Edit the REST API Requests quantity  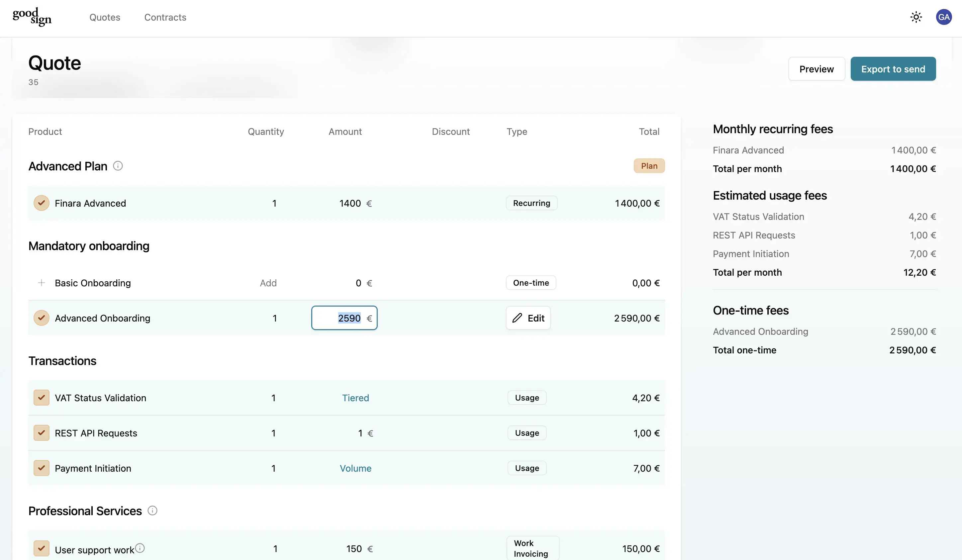click(273, 433)
